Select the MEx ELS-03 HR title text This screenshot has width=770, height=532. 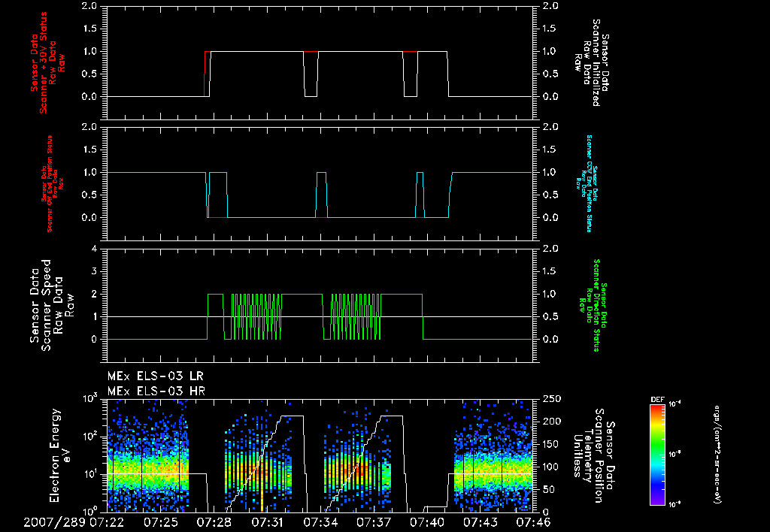[156, 391]
